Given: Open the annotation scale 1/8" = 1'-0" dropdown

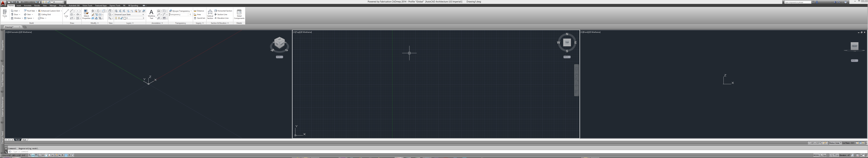Looking at the screenshot, I should [814, 143].
